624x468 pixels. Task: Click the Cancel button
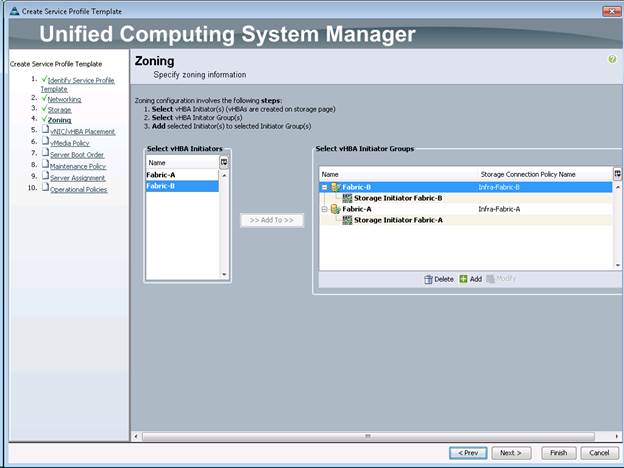[x=599, y=453]
